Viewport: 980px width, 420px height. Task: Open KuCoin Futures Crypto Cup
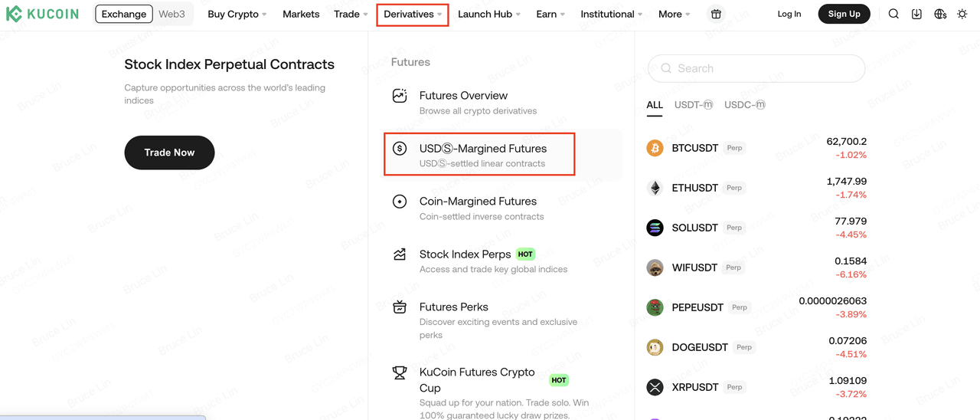pyautogui.click(x=504, y=391)
